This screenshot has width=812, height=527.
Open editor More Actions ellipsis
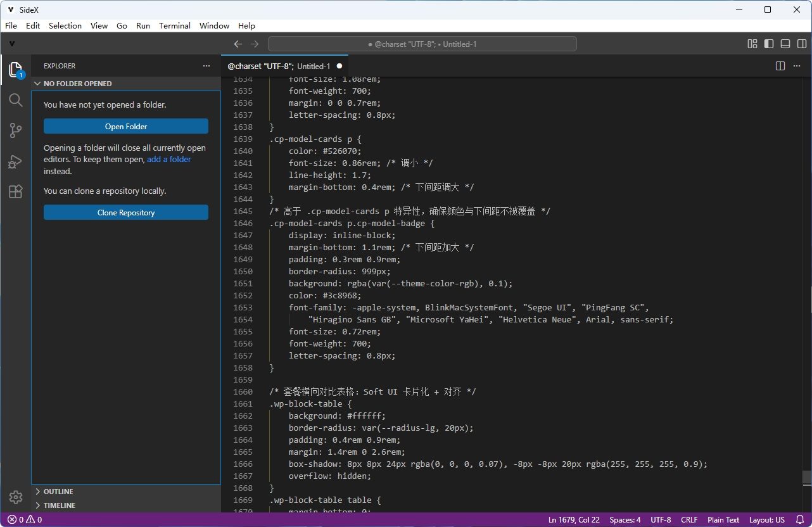[x=797, y=66]
